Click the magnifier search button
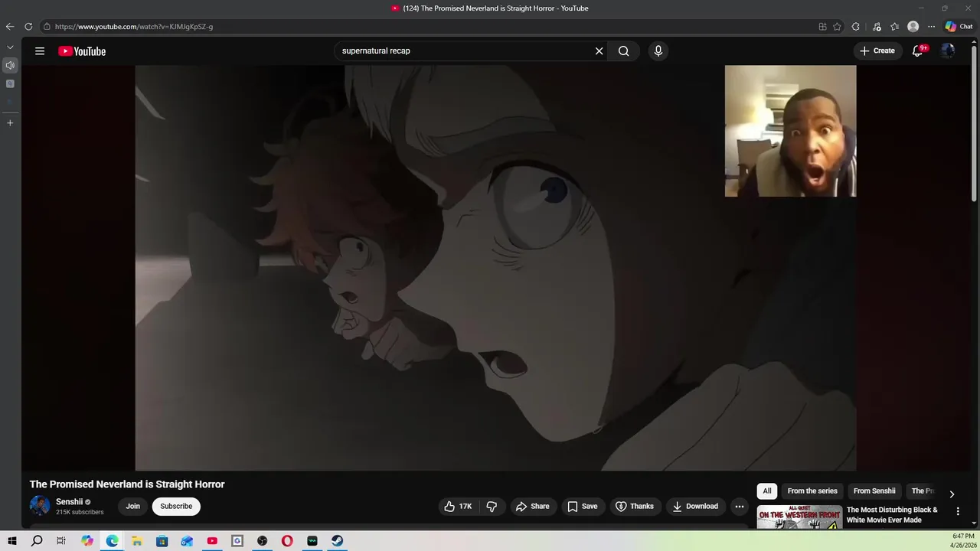Screen dimensions: 980x551 click(624, 51)
